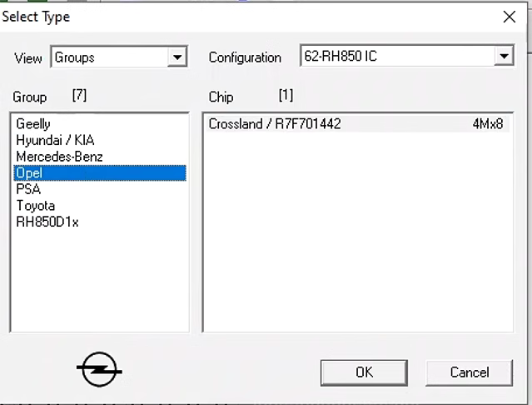Choose the RH850D1x group
The image size is (532, 405).
click(x=47, y=222)
